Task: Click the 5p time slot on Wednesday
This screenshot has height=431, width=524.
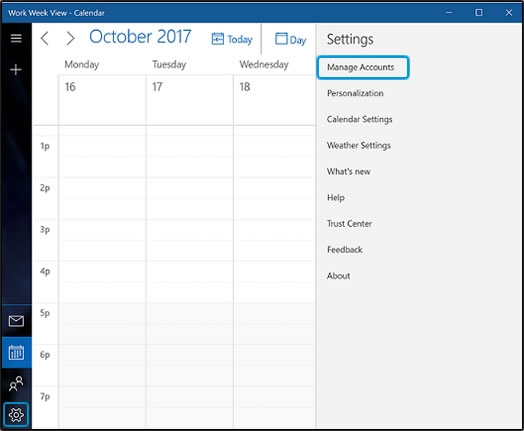Action: click(275, 324)
